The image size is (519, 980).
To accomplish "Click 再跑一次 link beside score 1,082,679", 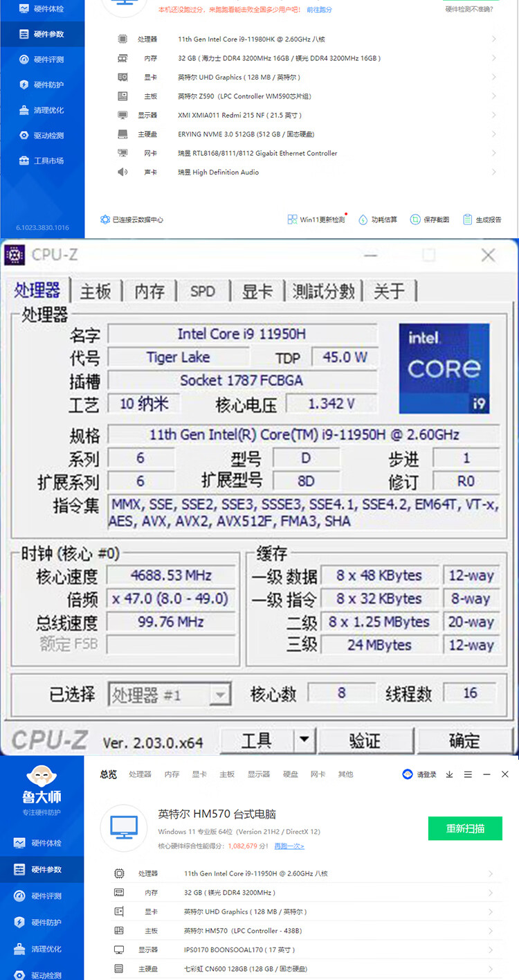I will [x=289, y=846].
